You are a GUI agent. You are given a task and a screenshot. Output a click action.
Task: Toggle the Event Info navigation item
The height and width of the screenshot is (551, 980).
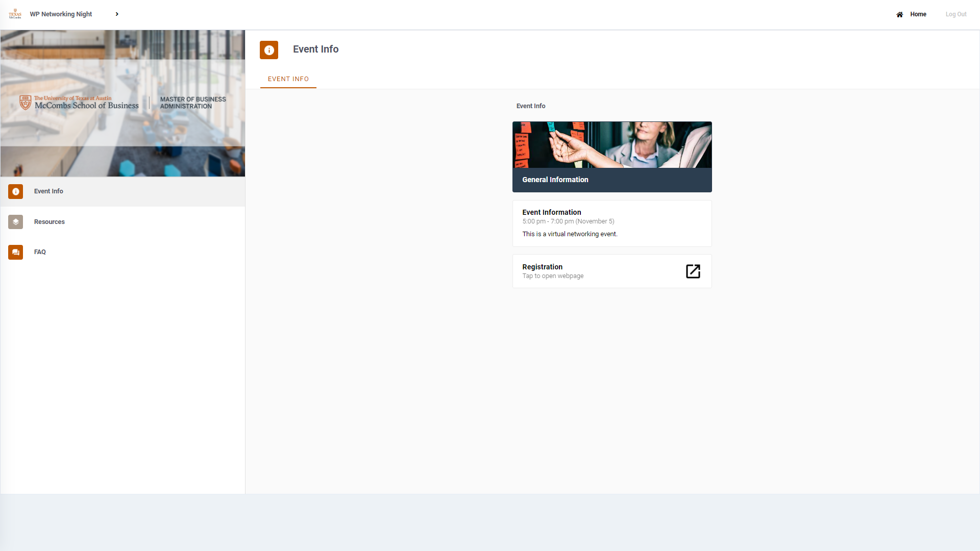[122, 191]
